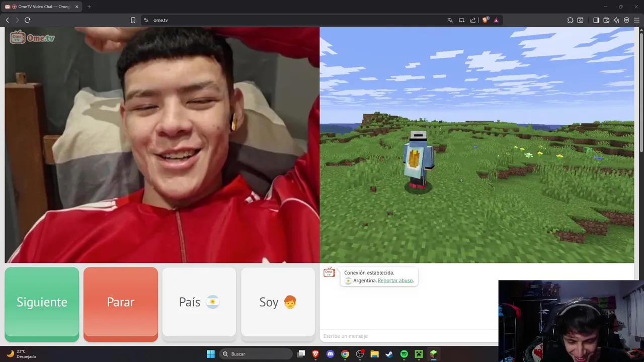Screen dimensions: 644x362
Task: Open Brave Rewards triangle icon
Action: 496,20
